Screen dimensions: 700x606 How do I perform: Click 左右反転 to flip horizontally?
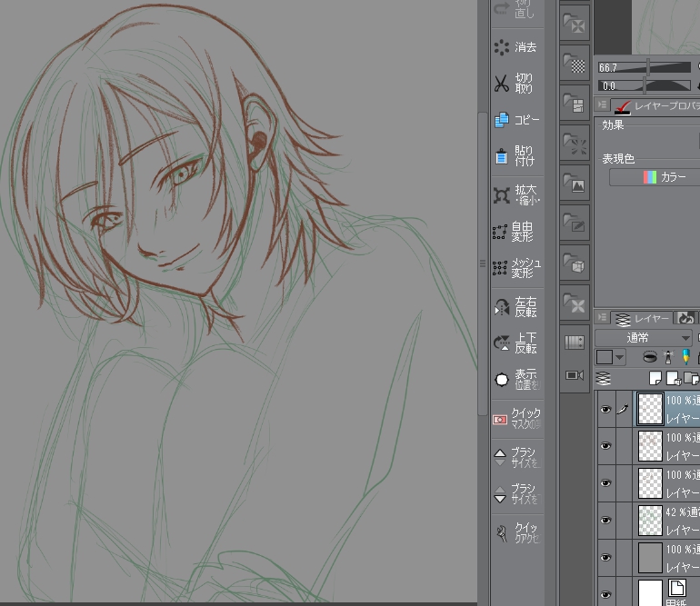pyautogui.click(x=517, y=307)
